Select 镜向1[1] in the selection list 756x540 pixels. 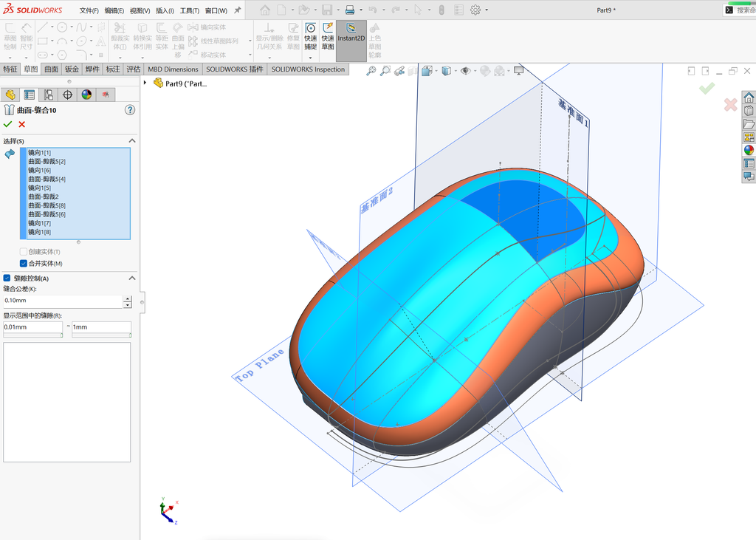pyautogui.click(x=40, y=152)
